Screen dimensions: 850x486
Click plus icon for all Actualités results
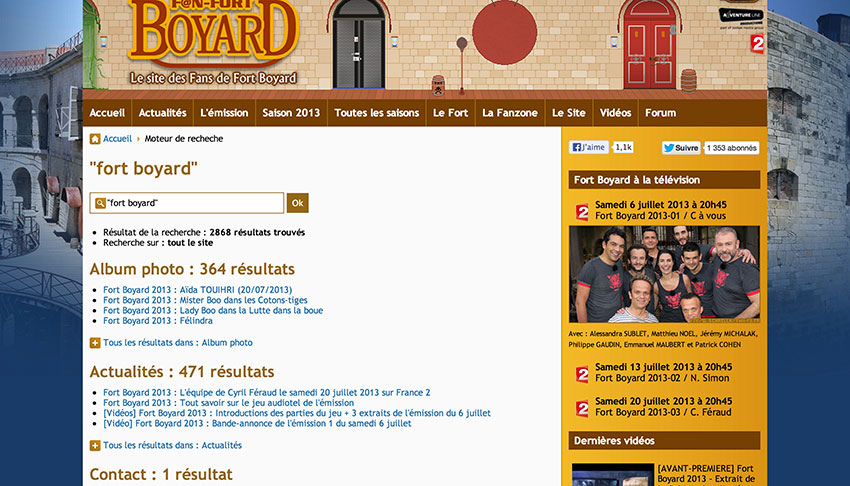[x=95, y=445]
